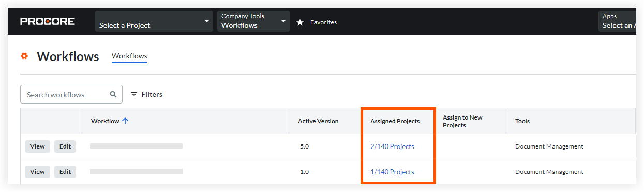Screen dimensions: 644x192
Task: Click the Workflows page heading
Action: (x=68, y=56)
